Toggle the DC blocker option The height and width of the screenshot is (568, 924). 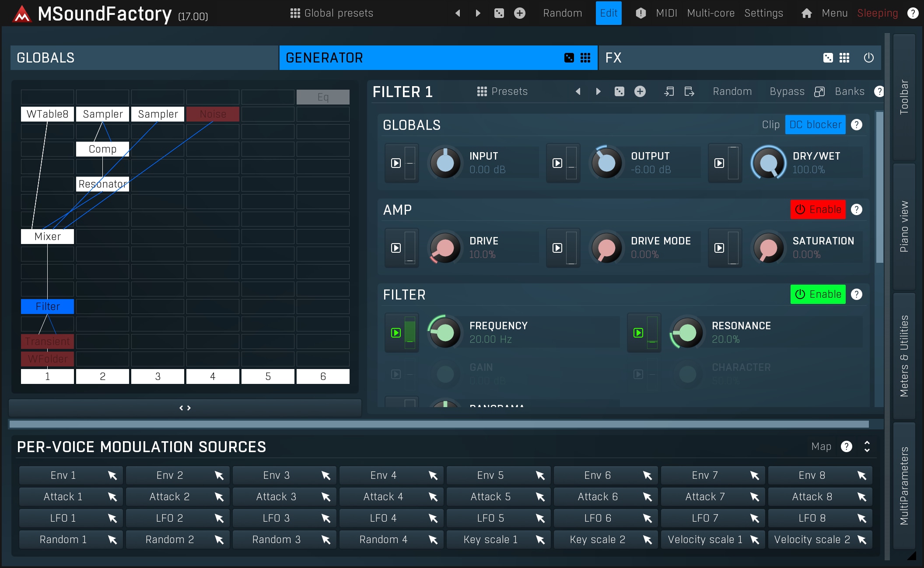pyautogui.click(x=815, y=125)
